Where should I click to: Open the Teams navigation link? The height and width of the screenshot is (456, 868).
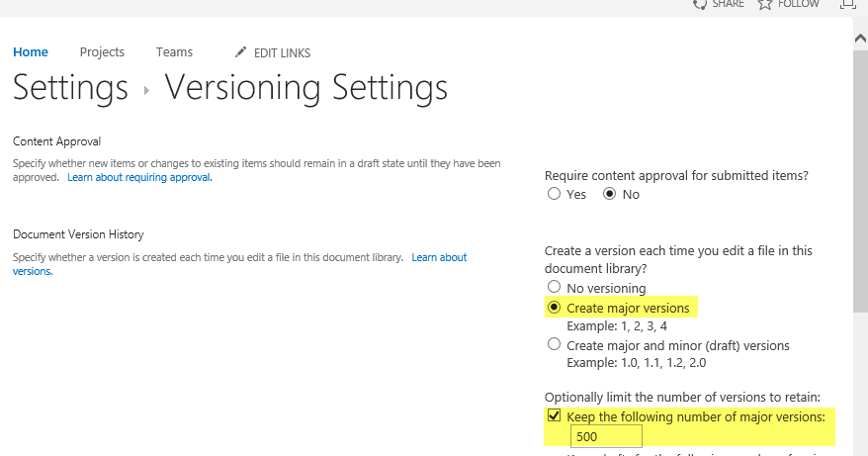point(174,52)
